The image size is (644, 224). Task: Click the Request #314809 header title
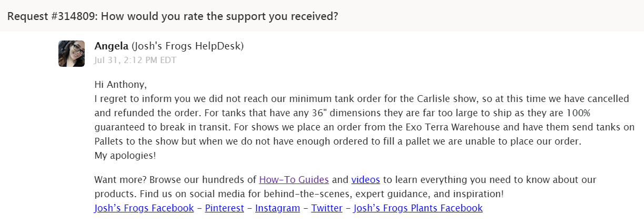(173, 16)
